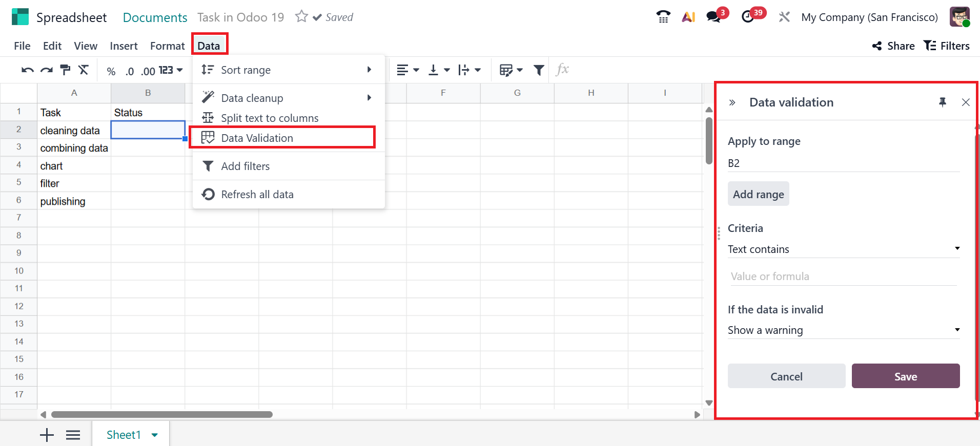Open the Edit menu
The width and height of the screenshot is (980, 446).
tap(52, 46)
